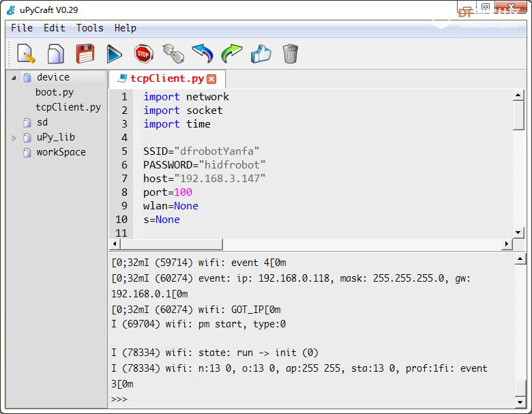Open the Tools menu
The height and width of the screenshot is (414, 532).
click(89, 28)
